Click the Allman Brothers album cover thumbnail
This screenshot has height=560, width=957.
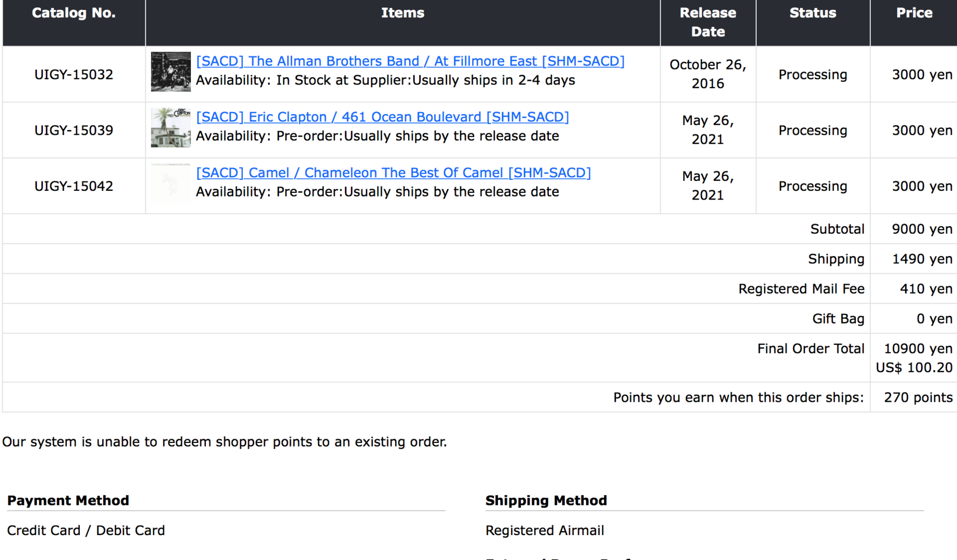tap(171, 72)
